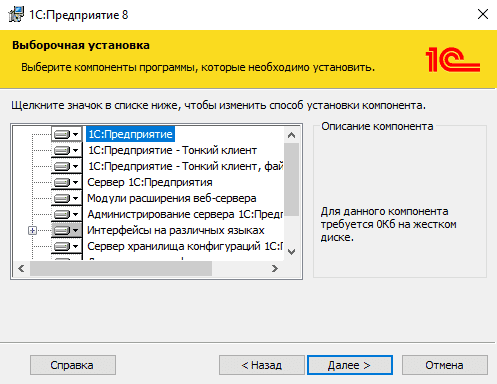Expand Интерфейсы на различных языках tree node
The height and width of the screenshot is (384, 497).
click(x=32, y=230)
